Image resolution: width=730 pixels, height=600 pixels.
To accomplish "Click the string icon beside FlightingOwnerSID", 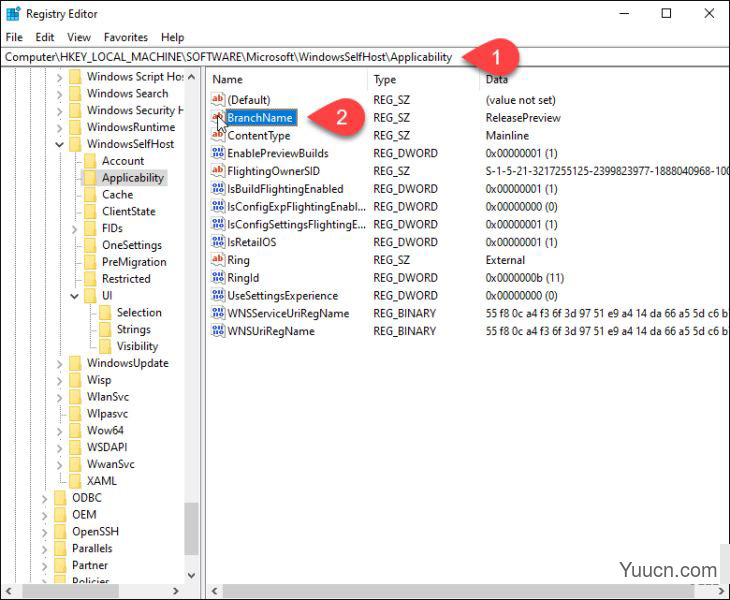I will pos(217,170).
